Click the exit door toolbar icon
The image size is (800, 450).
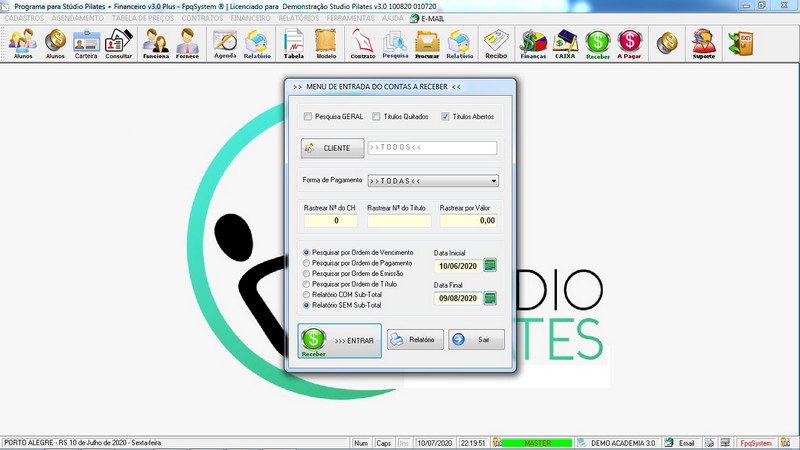pos(740,43)
